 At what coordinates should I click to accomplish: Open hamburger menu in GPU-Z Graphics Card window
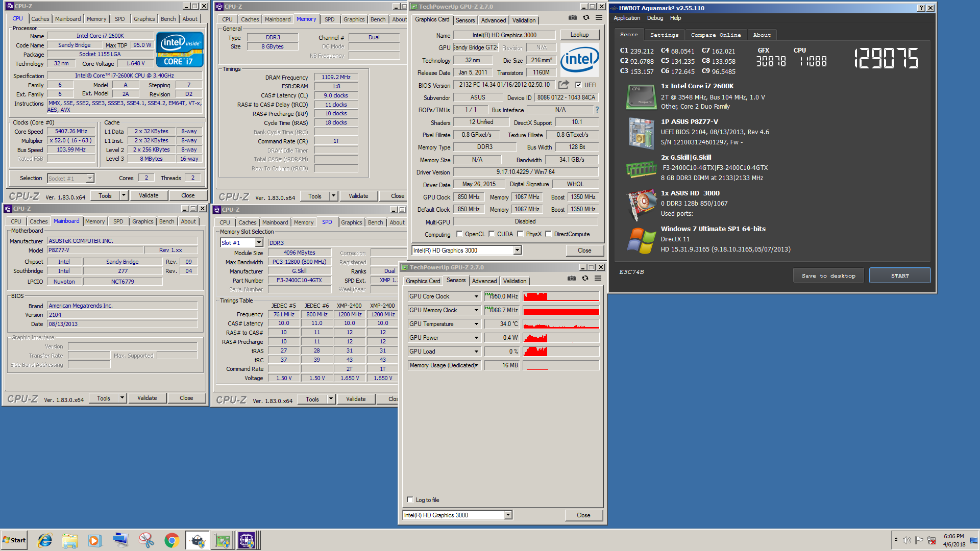599,17
